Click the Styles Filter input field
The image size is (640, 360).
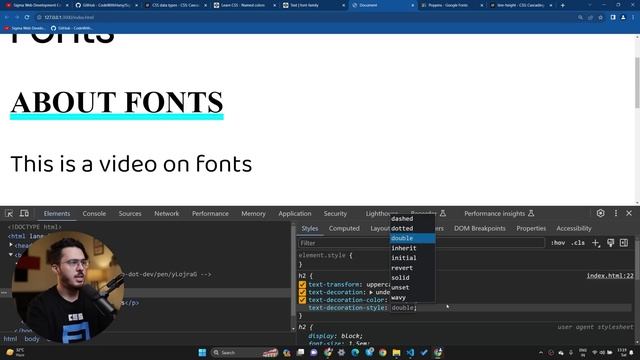[x=421, y=243]
